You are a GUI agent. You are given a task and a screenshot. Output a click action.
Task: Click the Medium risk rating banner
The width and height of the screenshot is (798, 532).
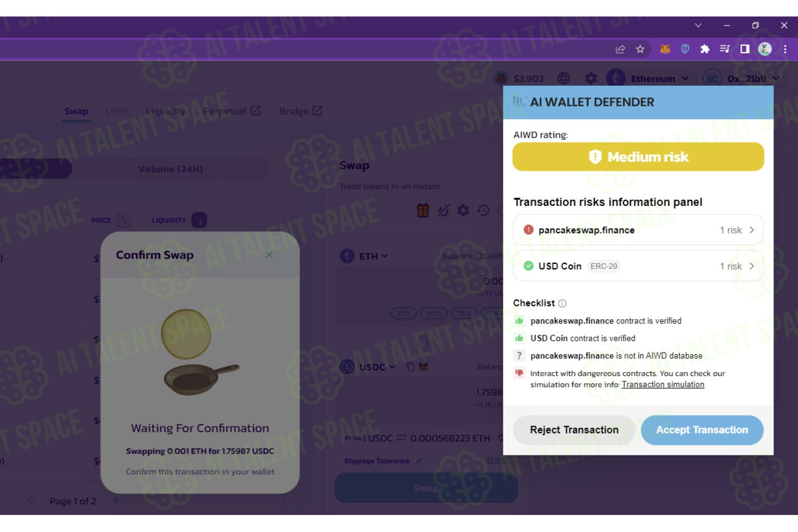pyautogui.click(x=638, y=157)
